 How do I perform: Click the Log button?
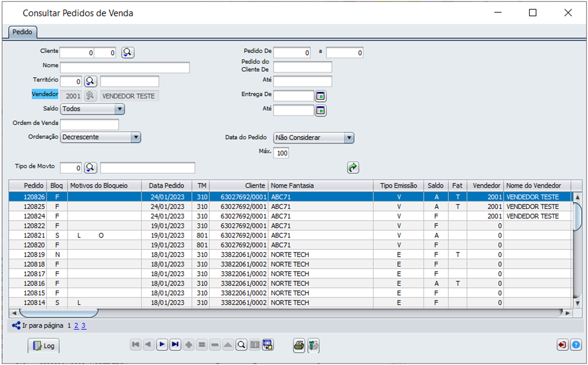click(44, 346)
